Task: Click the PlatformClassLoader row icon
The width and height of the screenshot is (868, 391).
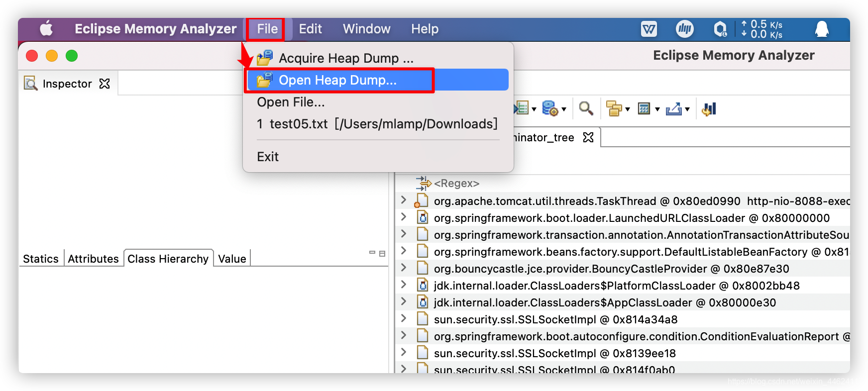Action: pos(422,285)
